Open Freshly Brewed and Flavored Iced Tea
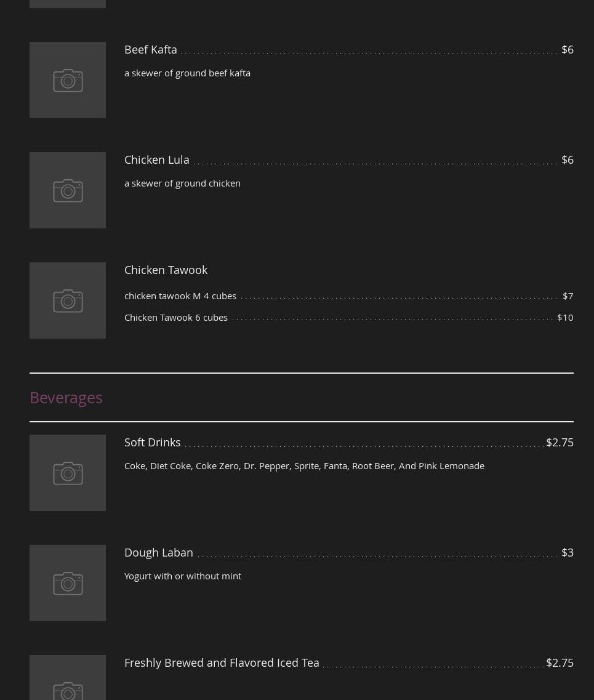 [x=222, y=662]
